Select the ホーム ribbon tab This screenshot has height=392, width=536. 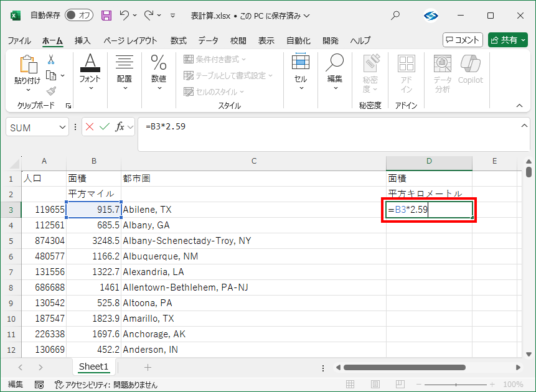[52, 40]
